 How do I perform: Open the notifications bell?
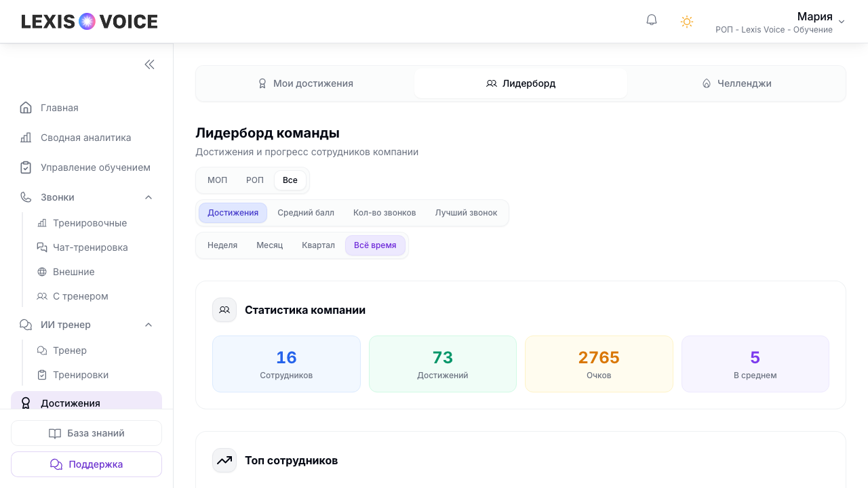click(652, 20)
